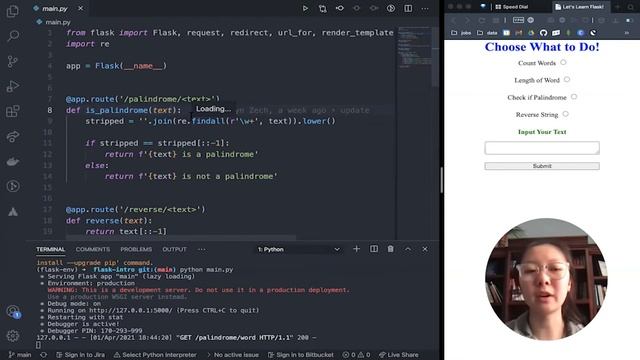Open panel overflow ellipsis menu
Viewport: 640px width, 360px height.
tap(202, 249)
